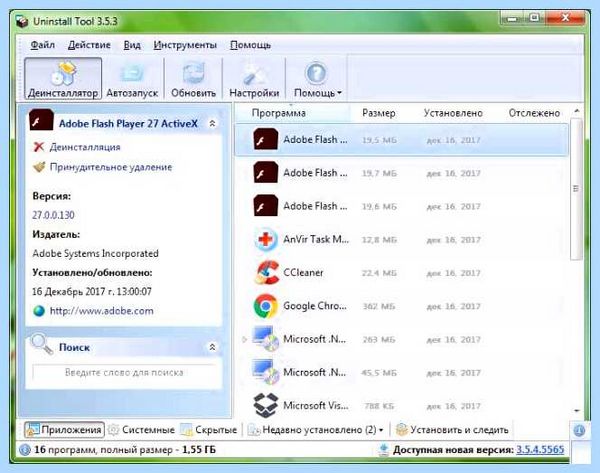The image size is (600, 473).
Task: Click the info icon at the bottom-right corner
Action: coord(579,431)
